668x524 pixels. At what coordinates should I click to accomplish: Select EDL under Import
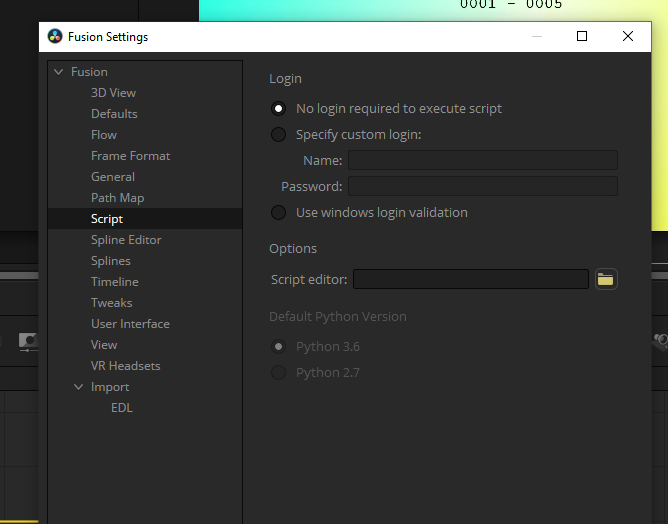[122, 408]
